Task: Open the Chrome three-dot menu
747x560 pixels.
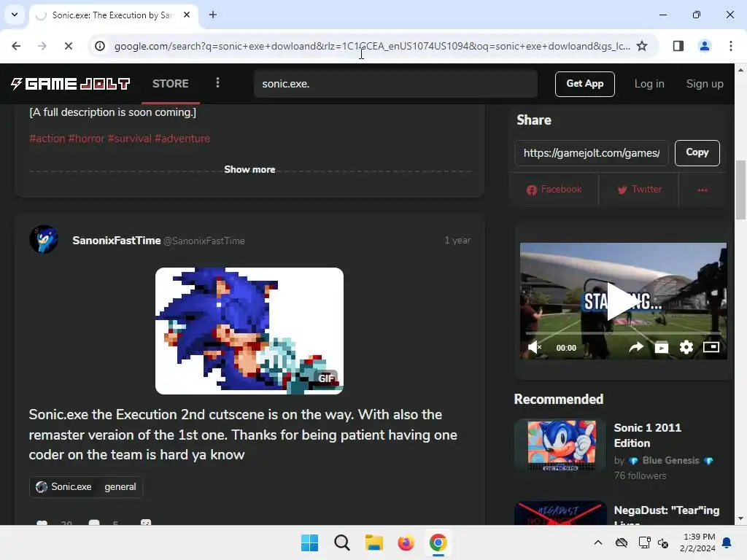Action: [731, 46]
